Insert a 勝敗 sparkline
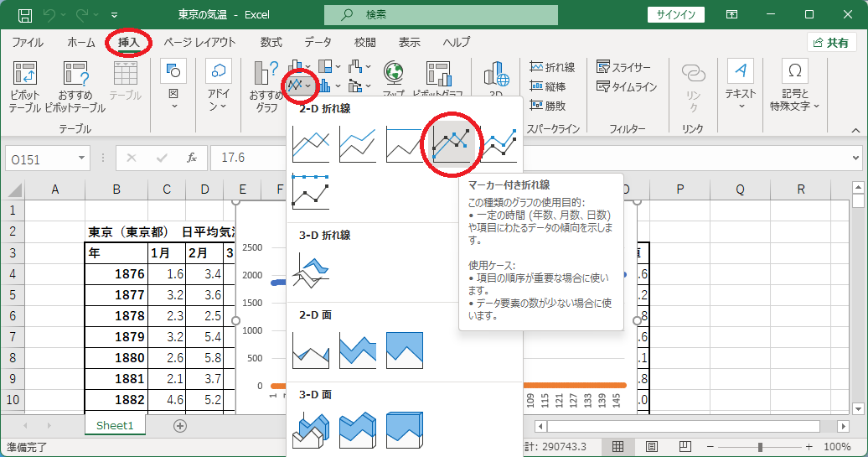The image size is (868, 457). tap(547, 106)
